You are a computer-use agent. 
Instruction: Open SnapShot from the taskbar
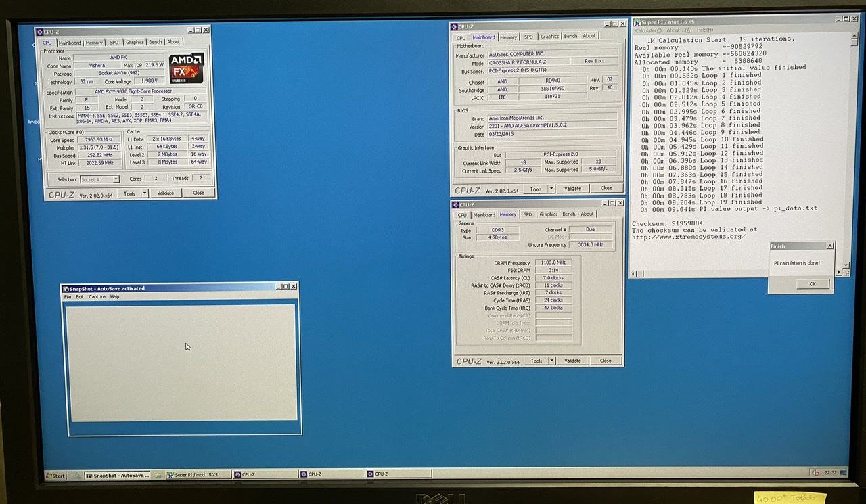coord(118,476)
